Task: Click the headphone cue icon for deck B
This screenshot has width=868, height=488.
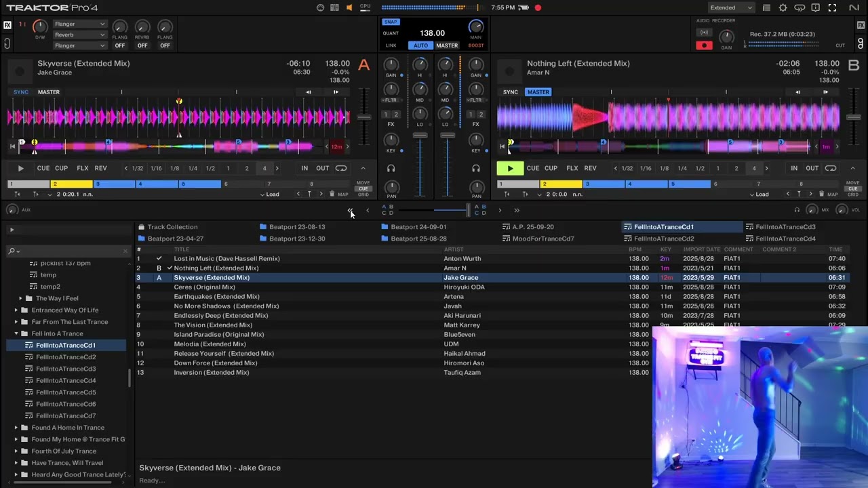Action: click(x=476, y=168)
